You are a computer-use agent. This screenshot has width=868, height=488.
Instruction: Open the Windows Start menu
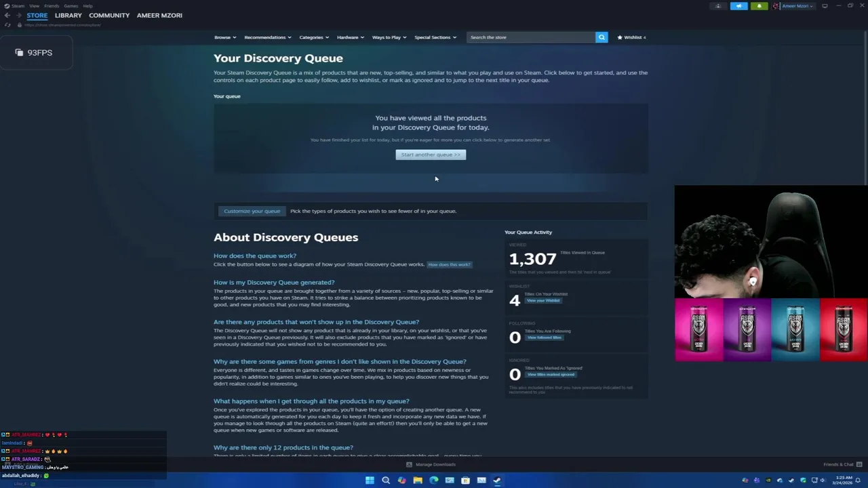tap(370, 481)
